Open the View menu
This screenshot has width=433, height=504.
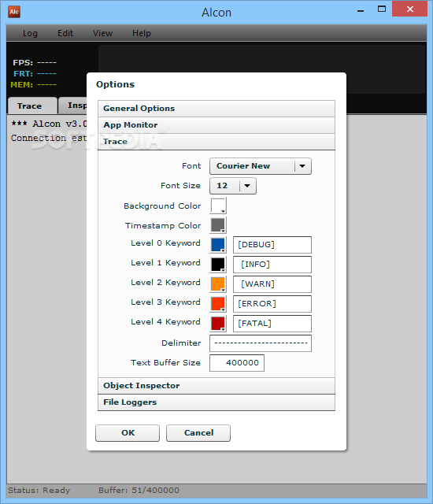click(103, 33)
